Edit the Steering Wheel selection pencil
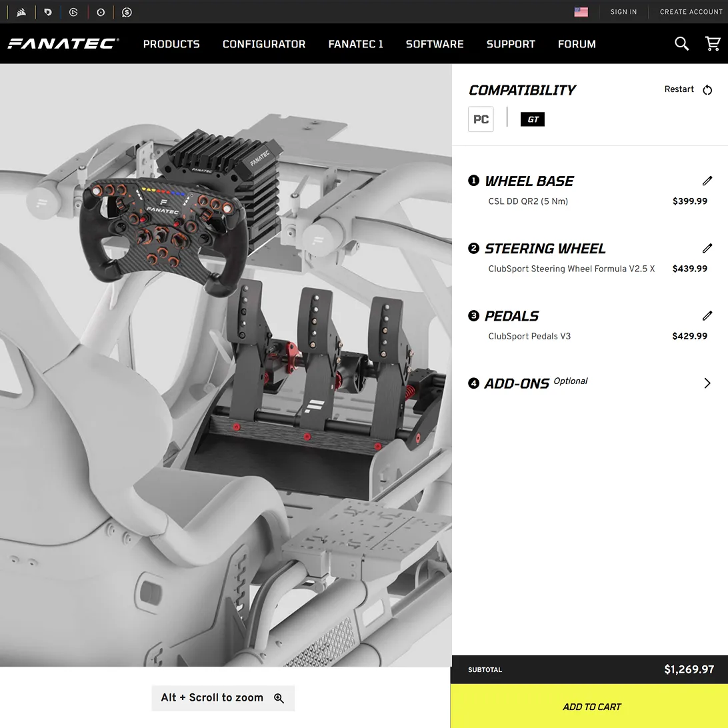This screenshot has width=728, height=728. [707, 249]
